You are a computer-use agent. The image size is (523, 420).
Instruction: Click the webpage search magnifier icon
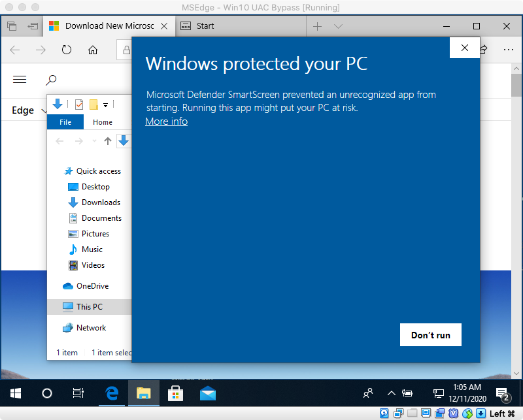pyautogui.click(x=51, y=80)
